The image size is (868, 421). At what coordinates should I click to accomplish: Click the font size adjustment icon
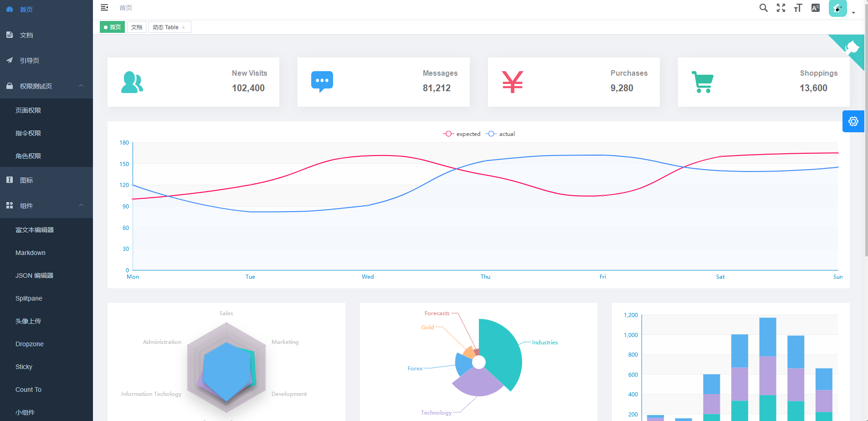click(x=798, y=8)
